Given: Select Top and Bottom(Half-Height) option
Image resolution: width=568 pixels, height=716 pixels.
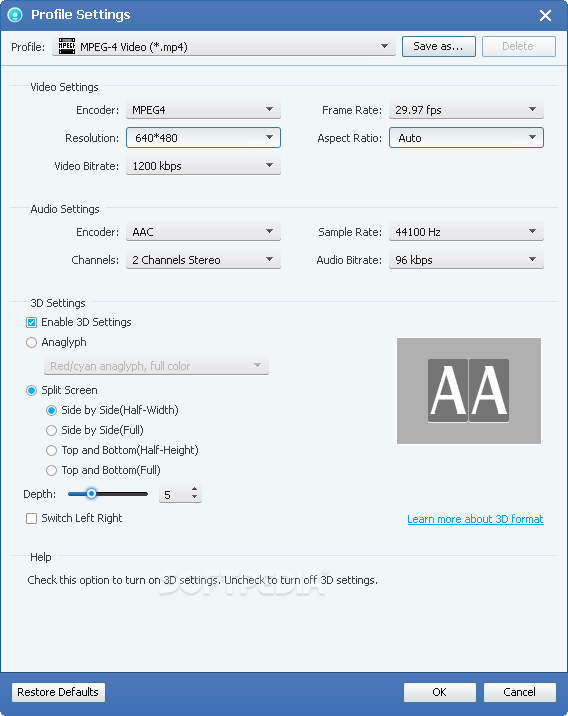Looking at the screenshot, I should pyautogui.click(x=52, y=450).
